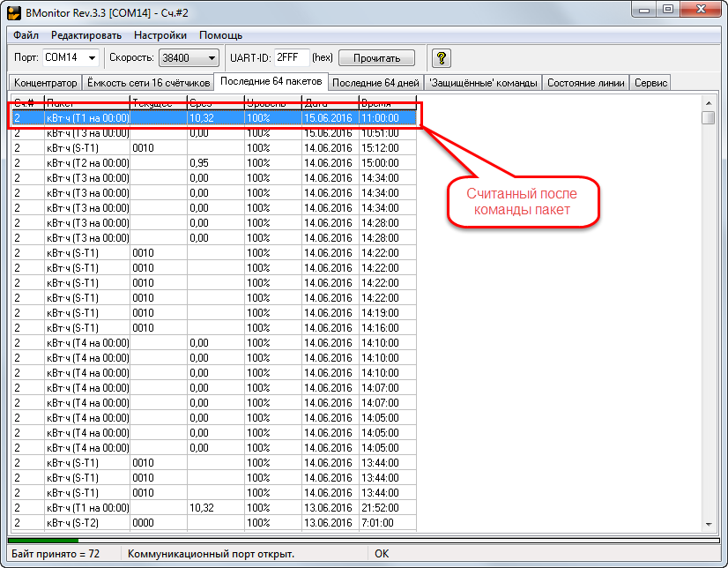Image resolution: width=728 pixels, height=568 pixels.
Task: Select the row with time 15:12:00
Action: 213,147
